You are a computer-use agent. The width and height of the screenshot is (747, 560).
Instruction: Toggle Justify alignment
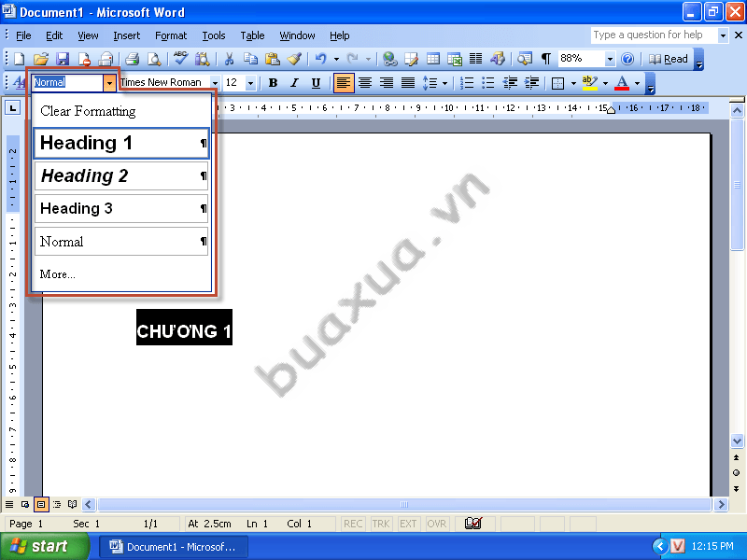(408, 83)
